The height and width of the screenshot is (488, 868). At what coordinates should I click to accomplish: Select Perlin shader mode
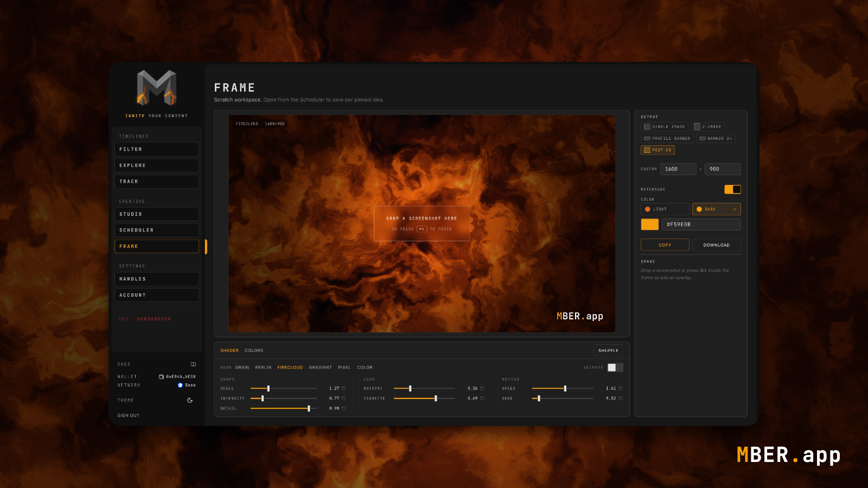[263, 368]
